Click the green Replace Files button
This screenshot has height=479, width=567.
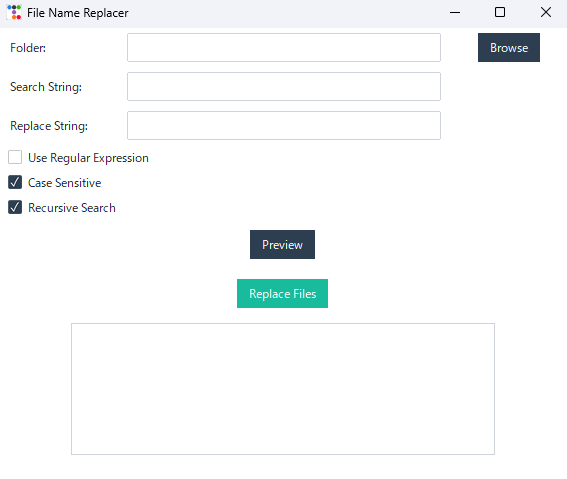(x=282, y=294)
